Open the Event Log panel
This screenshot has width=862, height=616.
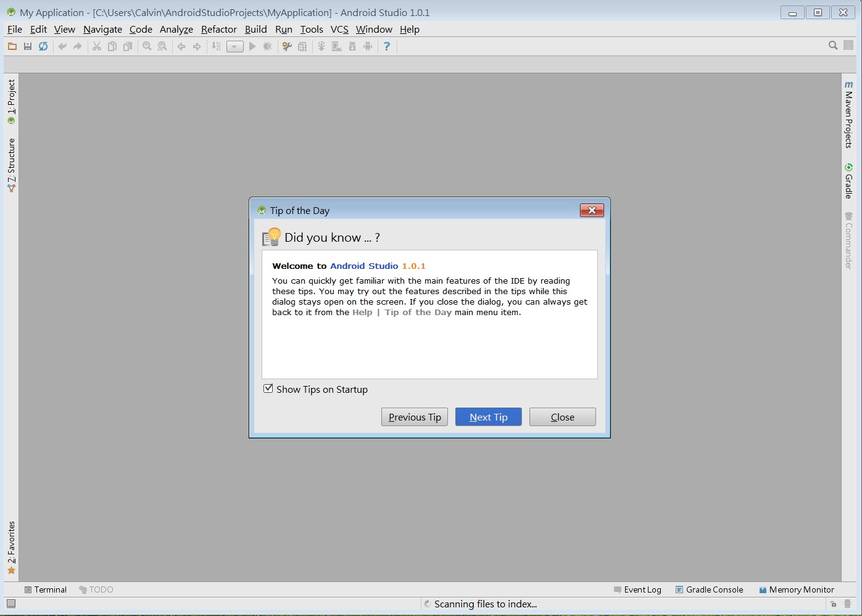637,589
